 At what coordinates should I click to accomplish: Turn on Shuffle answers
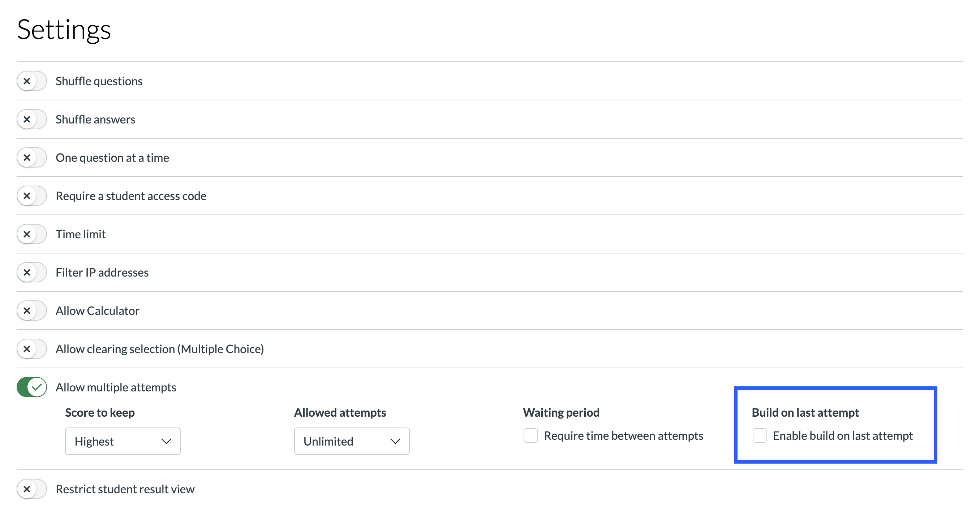31,120
